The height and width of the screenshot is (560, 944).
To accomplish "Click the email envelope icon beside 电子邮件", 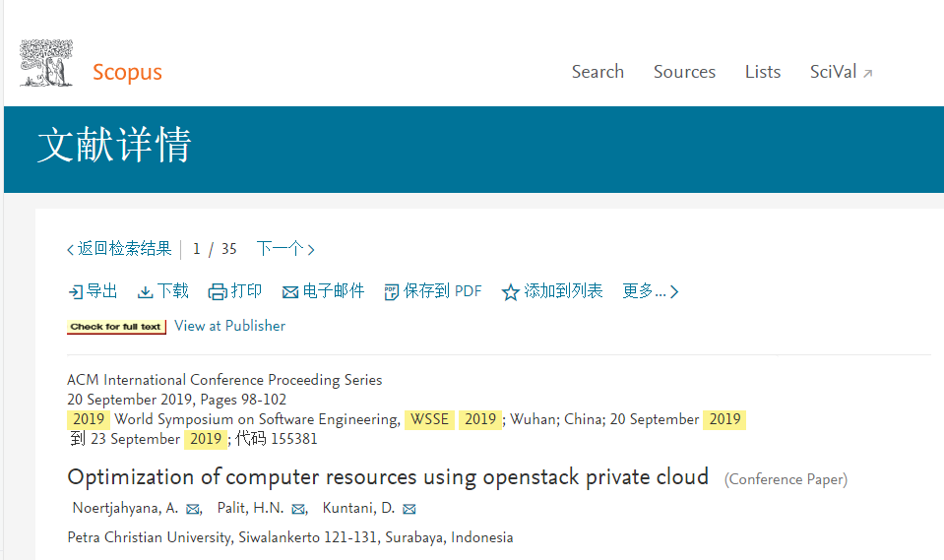I will [x=290, y=292].
